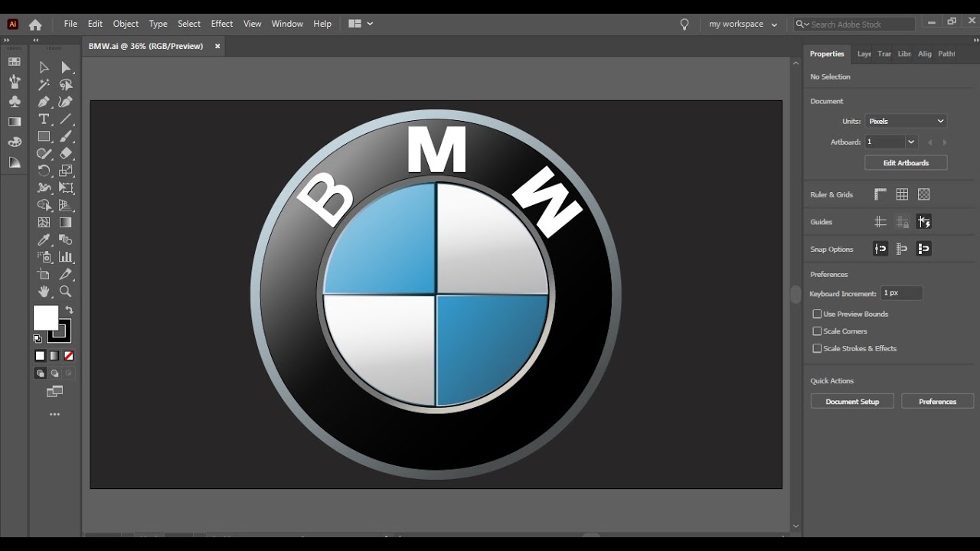Screen dimensions: 980x551
Task: Switch to the Layers panel tab
Action: pyautogui.click(x=864, y=54)
